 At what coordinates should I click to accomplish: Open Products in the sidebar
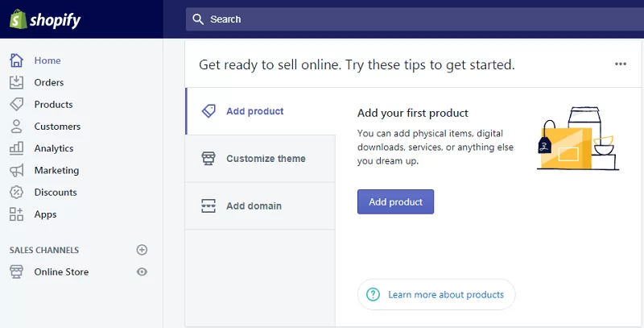(x=53, y=105)
